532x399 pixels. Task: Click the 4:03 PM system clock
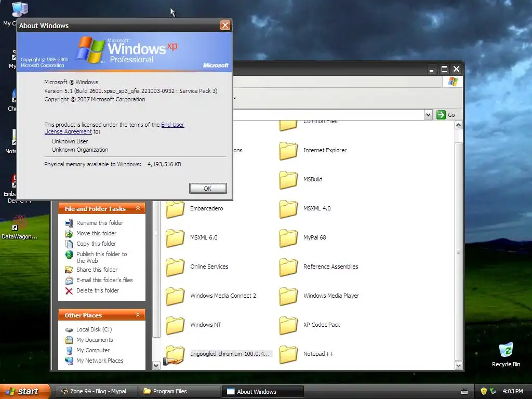513,391
